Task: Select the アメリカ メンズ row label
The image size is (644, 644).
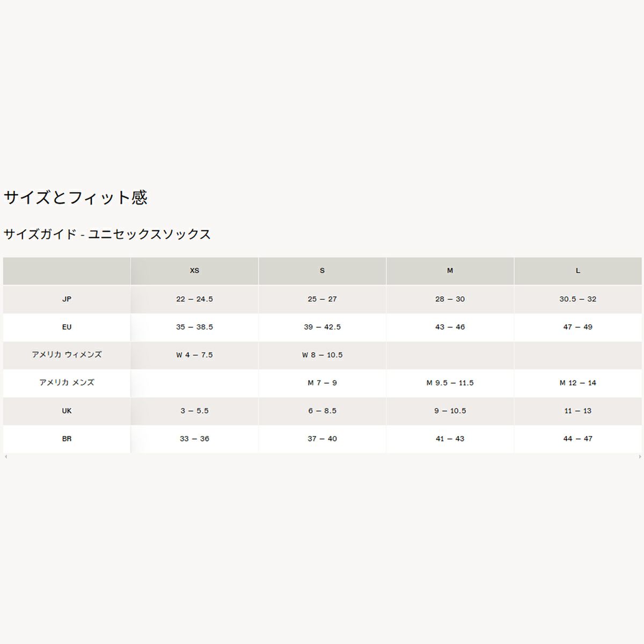Action: [x=67, y=383]
